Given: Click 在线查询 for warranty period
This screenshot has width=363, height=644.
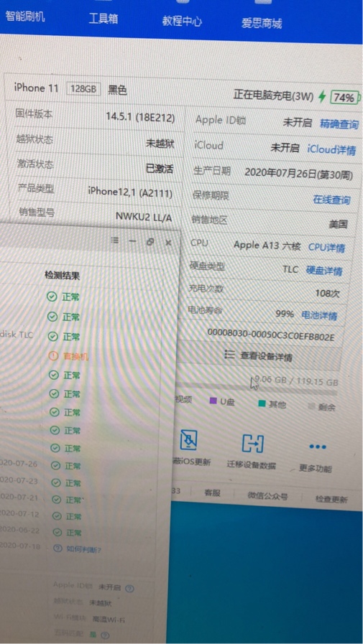Looking at the screenshot, I should 332,200.
